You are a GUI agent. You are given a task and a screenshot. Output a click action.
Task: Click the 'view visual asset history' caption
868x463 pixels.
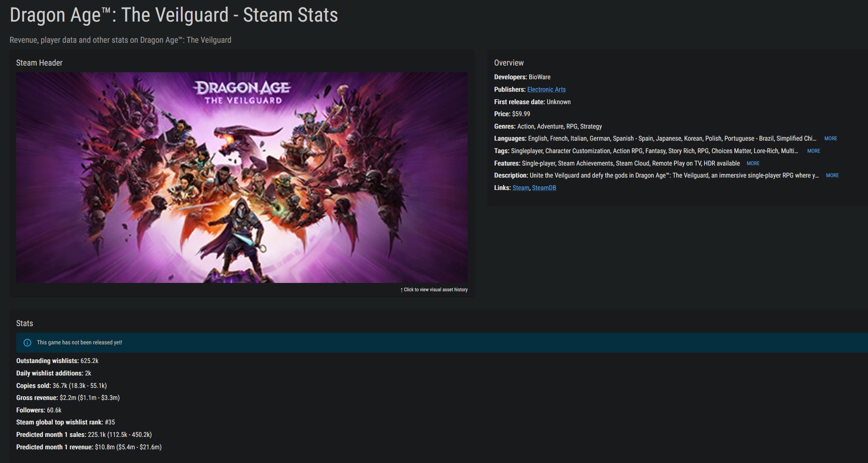[435, 290]
